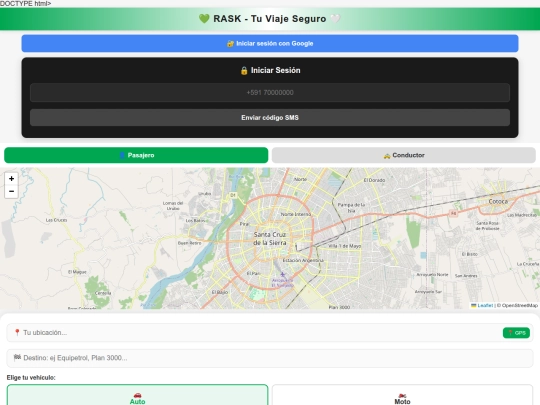Click the Santa Cruz de la Sierra label

270,239
